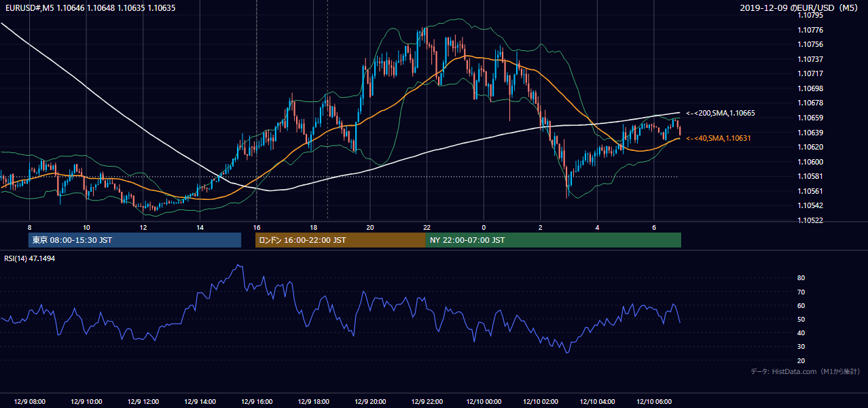Select the orange 40 SMA label 1.10631
The height and width of the screenshot is (408, 868).
click(719, 138)
